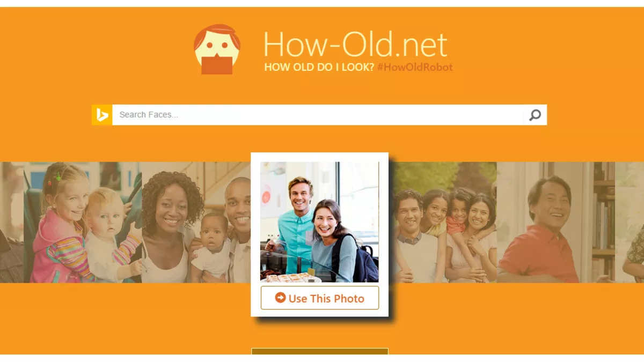Select the family with baby photo
The width and height of the screenshot is (644, 362).
[196, 222]
